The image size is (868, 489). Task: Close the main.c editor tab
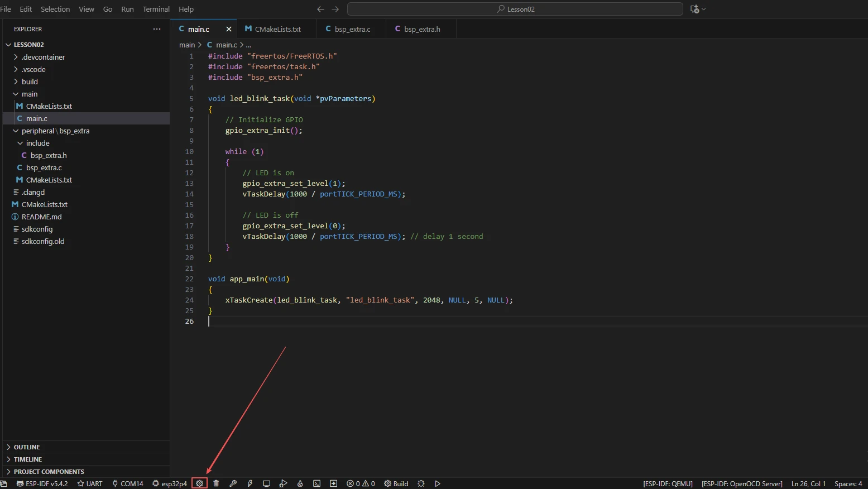(x=228, y=29)
